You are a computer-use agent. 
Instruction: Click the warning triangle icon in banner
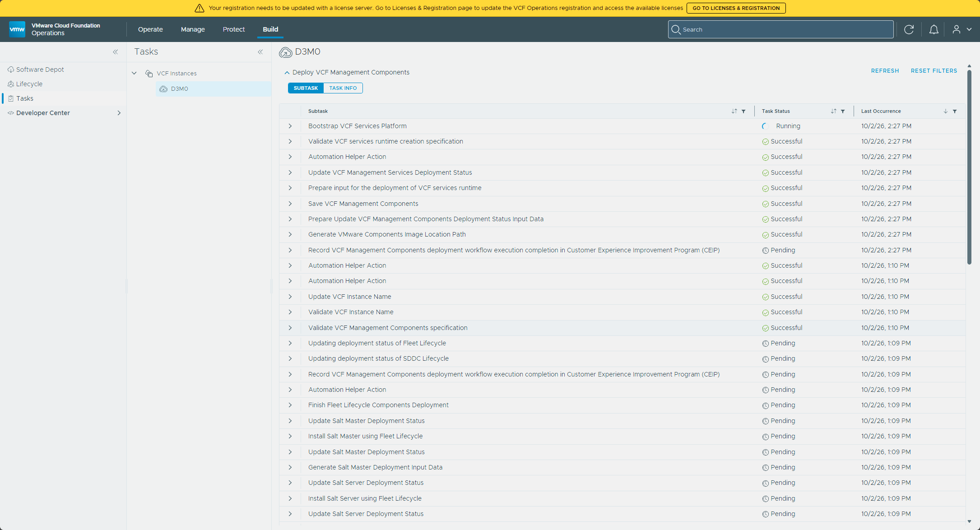coord(200,8)
